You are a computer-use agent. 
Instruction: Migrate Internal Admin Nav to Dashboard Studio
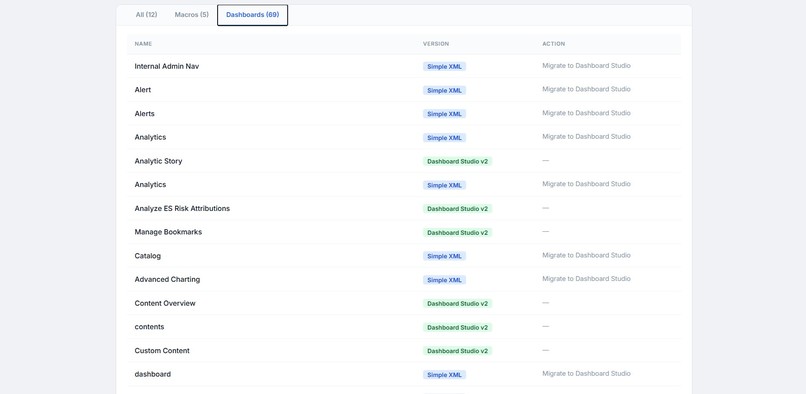[x=586, y=66]
